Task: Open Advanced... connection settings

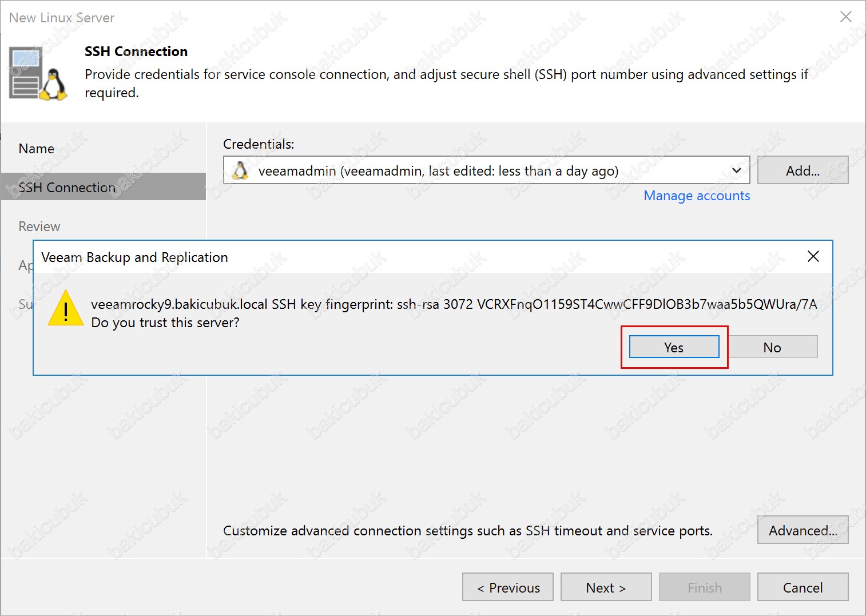Action: (803, 530)
